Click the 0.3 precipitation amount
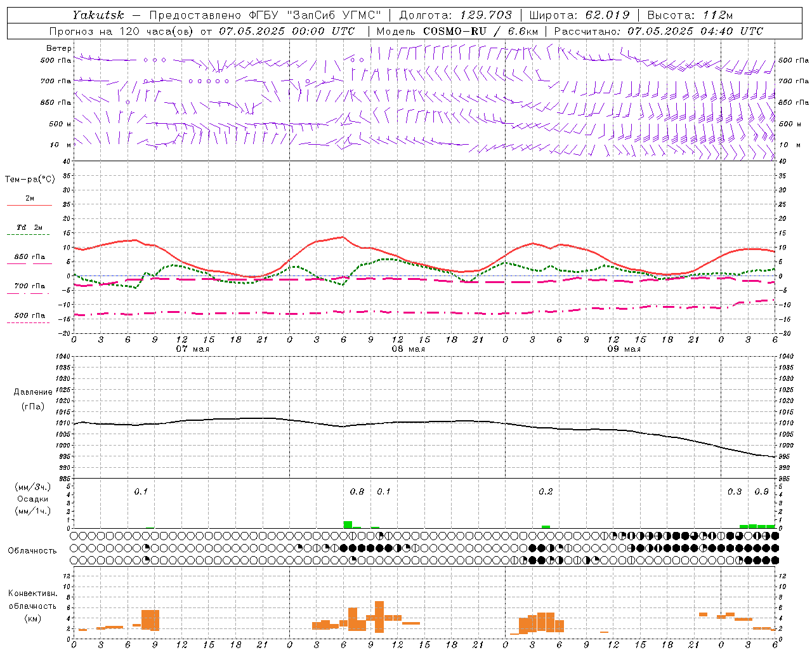The width and height of the screenshot is (812, 650). pos(735,492)
